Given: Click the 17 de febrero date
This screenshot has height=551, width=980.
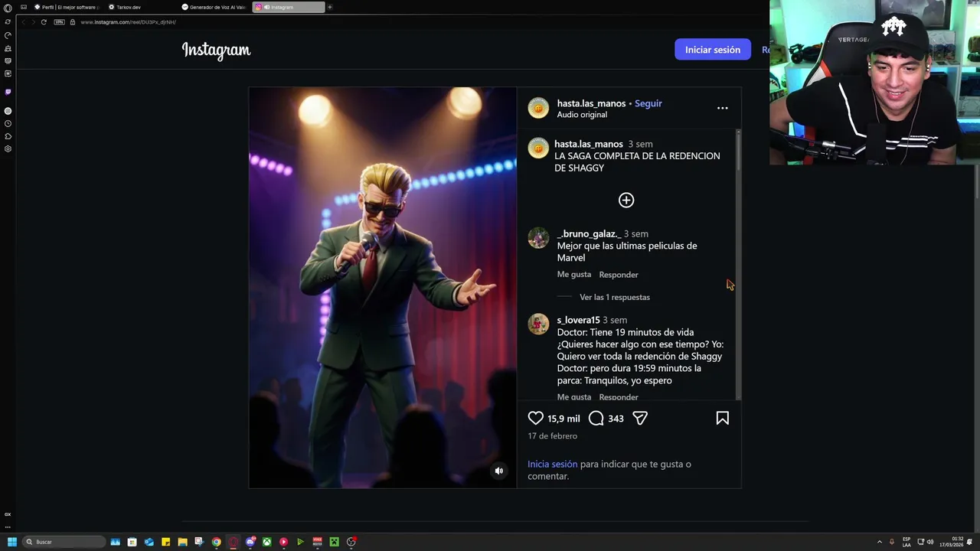Looking at the screenshot, I should (552, 436).
